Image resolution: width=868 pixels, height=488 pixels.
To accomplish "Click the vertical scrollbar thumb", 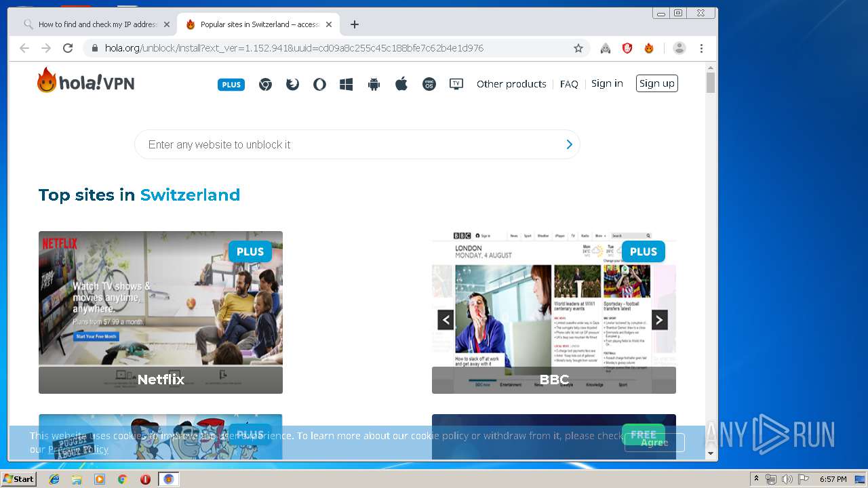I will 711,83.
